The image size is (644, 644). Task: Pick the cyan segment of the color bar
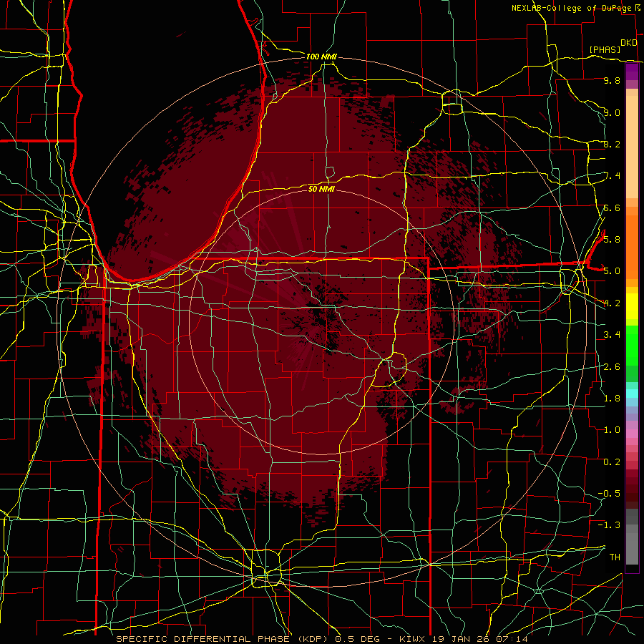632,394
